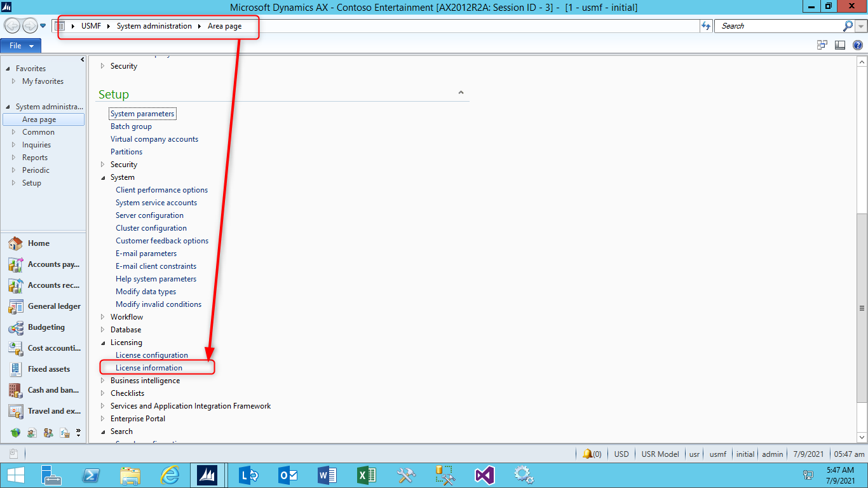Open the search box dropdown arrow
Screen dimensions: 868x488
pyautogui.click(x=861, y=26)
